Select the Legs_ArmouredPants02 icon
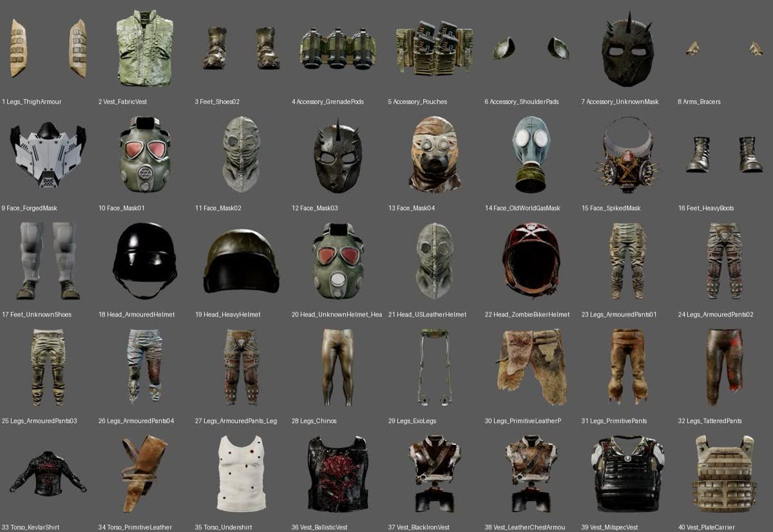 pos(725,260)
